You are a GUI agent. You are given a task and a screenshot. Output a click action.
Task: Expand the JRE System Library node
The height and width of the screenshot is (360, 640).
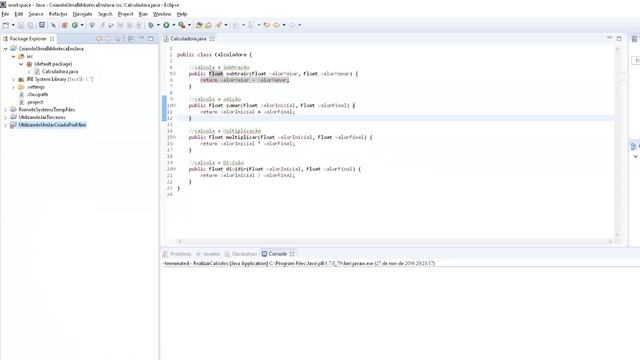pyautogui.click(x=13, y=80)
